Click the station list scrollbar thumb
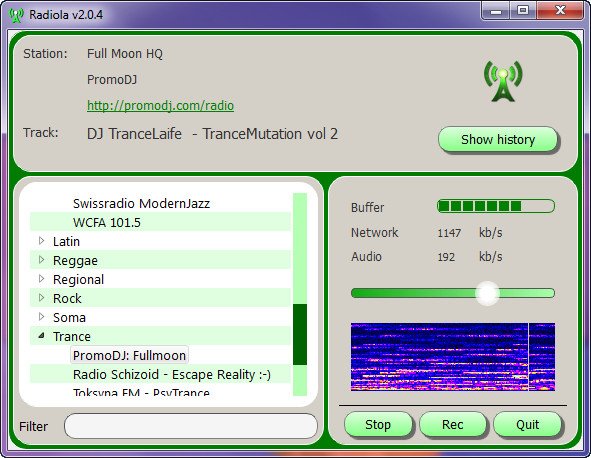The width and height of the screenshot is (591, 458). (300, 334)
